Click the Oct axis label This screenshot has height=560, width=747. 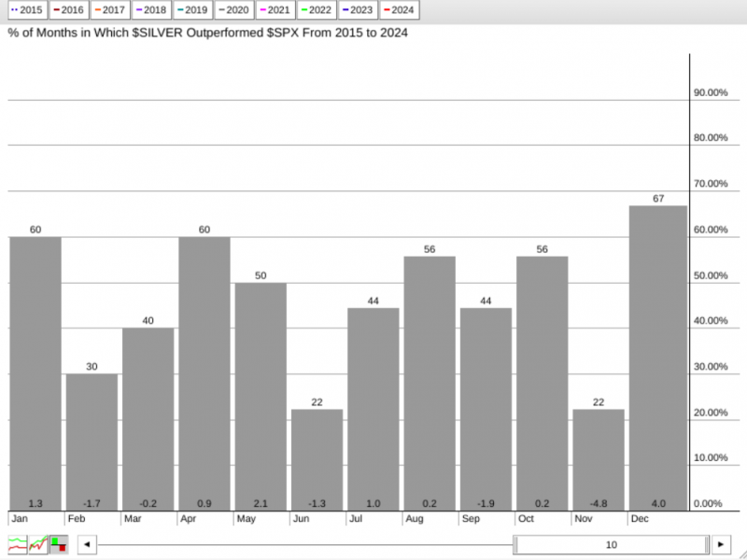click(x=526, y=519)
